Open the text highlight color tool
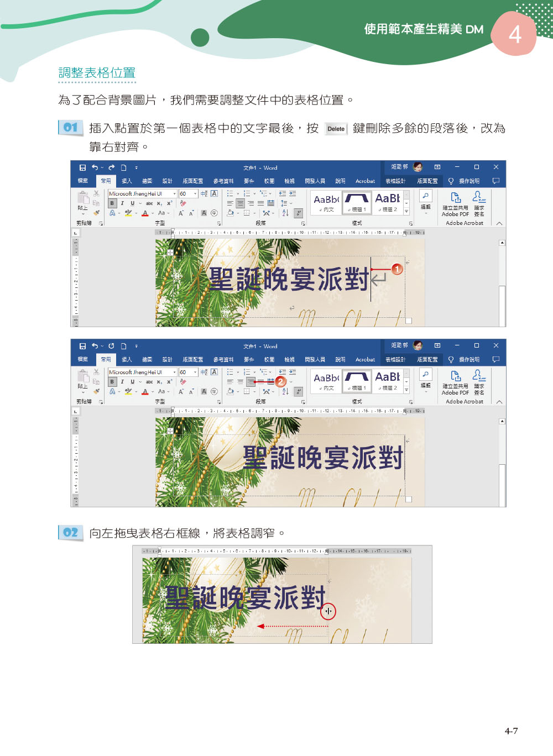The height and width of the screenshot is (756, 553). [128, 213]
